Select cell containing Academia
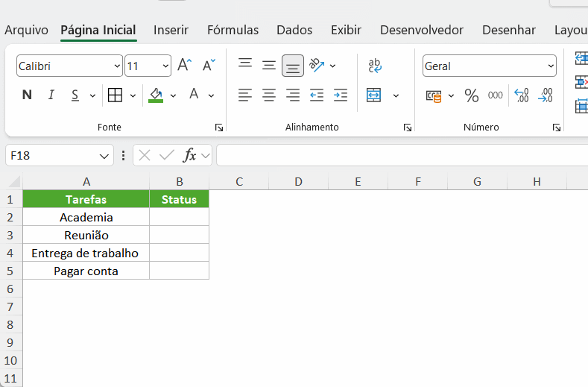The height and width of the screenshot is (387, 588). tap(86, 217)
